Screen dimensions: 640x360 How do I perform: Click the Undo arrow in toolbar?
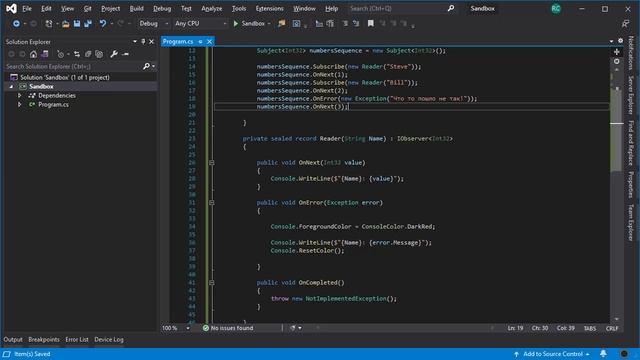coord(103,24)
